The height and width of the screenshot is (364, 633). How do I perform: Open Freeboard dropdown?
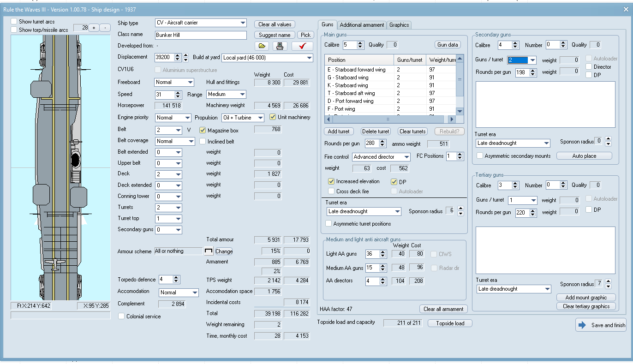[x=190, y=82]
